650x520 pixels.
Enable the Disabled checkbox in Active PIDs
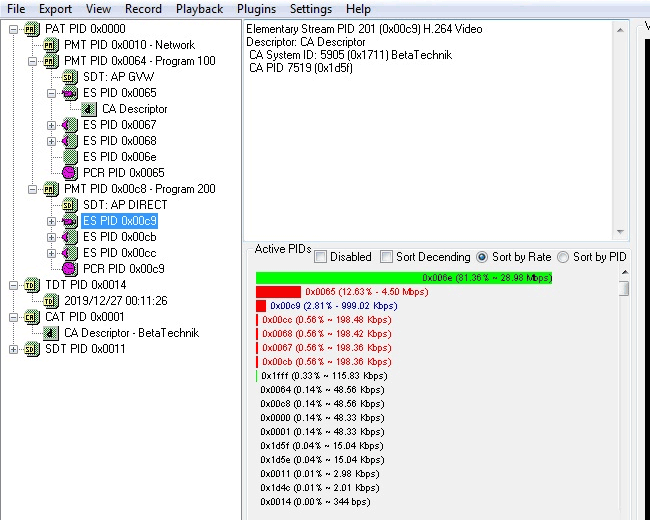coord(320,257)
